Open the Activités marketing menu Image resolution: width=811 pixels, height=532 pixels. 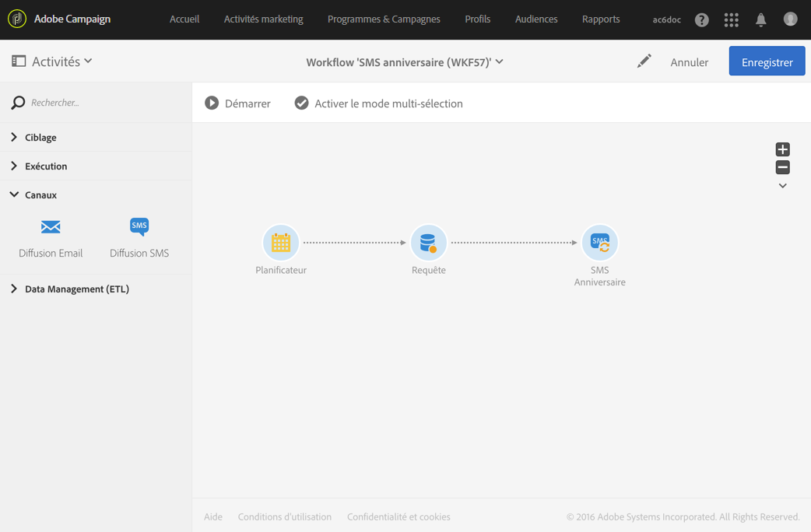pyautogui.click(x=263, y=19)
